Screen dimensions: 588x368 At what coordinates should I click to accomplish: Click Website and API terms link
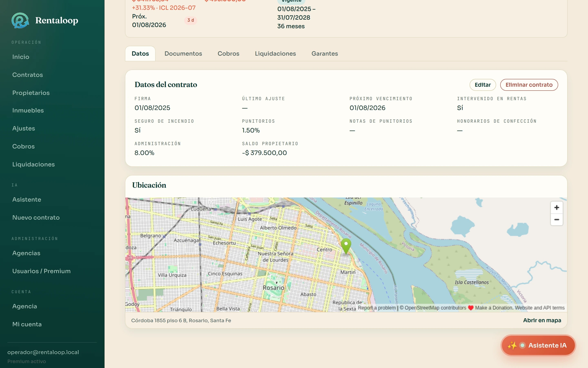tap(540, 308)
